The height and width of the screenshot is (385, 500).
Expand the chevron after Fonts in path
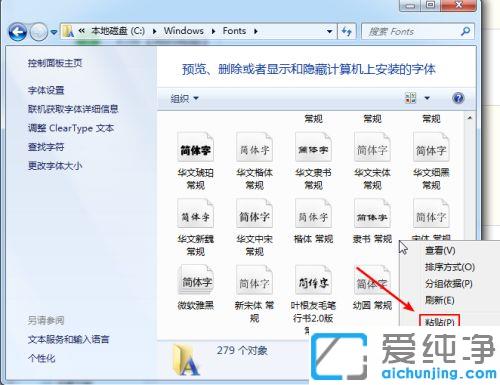(x=256, y=31)
